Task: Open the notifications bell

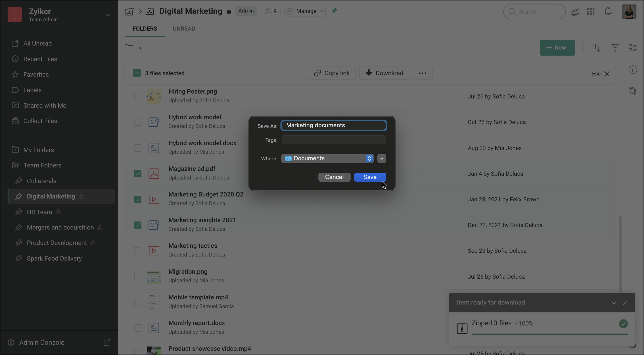Action: pos(608,11)
